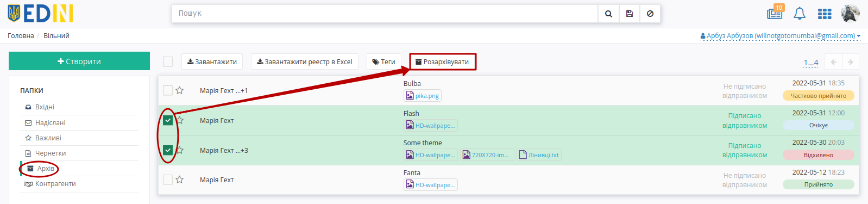Click the Прийнято status badge
Screen dimensions: 868x204
point(818,184)
